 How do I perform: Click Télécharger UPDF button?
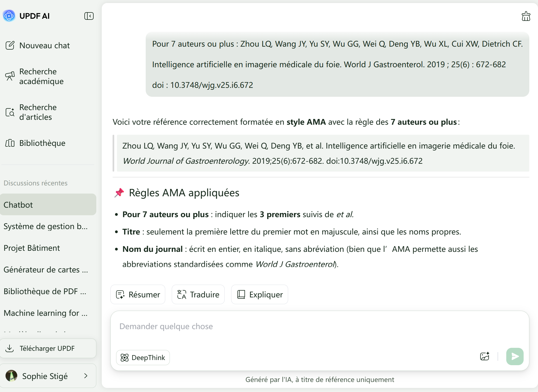pyautogui.click(x=48, y=348)
